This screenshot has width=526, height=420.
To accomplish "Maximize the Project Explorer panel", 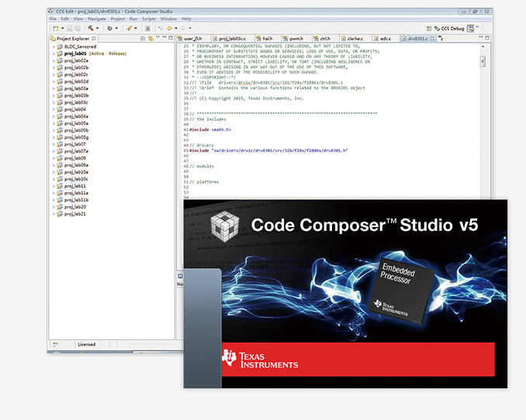I will [171, 38].
